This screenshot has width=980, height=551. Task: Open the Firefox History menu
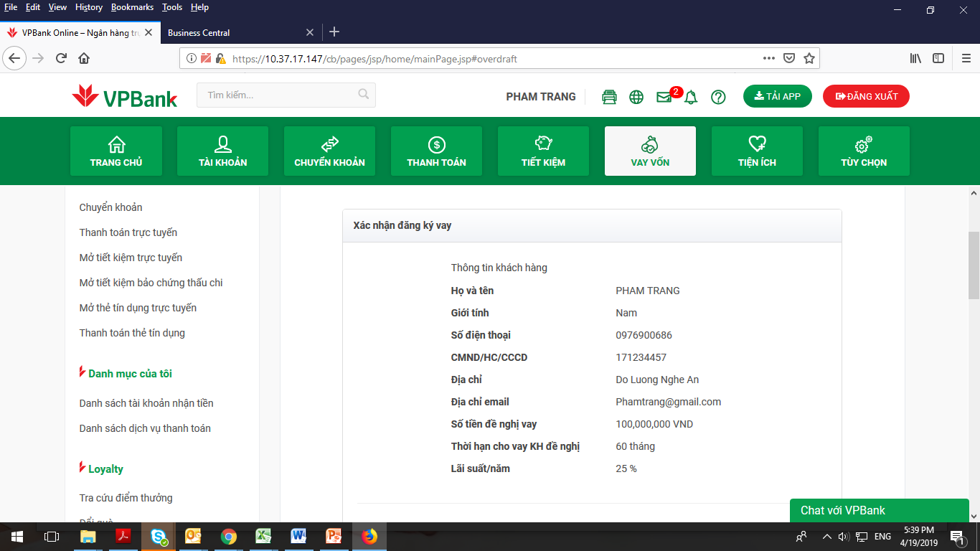[x=89, y=7]
